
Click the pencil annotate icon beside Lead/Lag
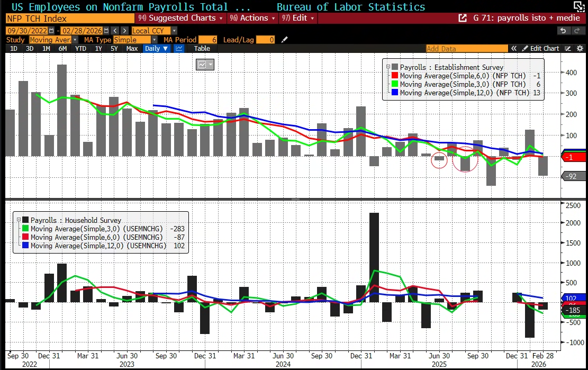click(285, 40)
